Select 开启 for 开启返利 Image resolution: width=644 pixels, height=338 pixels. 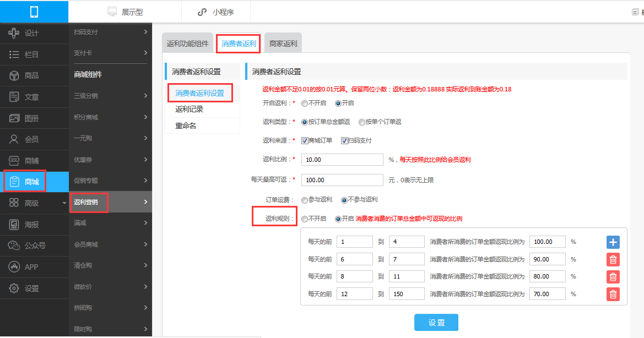[x=338, y=103]
